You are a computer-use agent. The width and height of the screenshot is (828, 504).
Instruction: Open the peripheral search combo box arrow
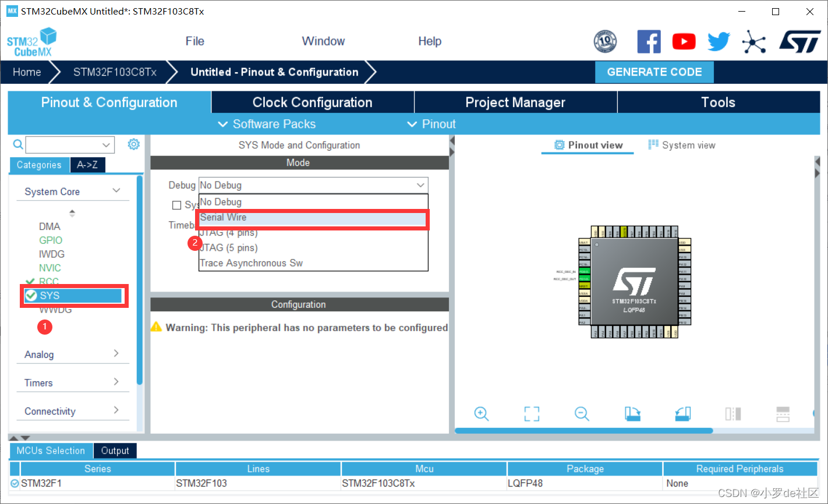pos(106,144)
